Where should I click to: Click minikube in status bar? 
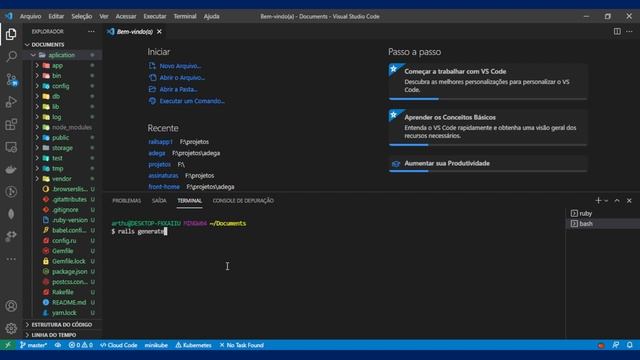[x=156, y=345]
